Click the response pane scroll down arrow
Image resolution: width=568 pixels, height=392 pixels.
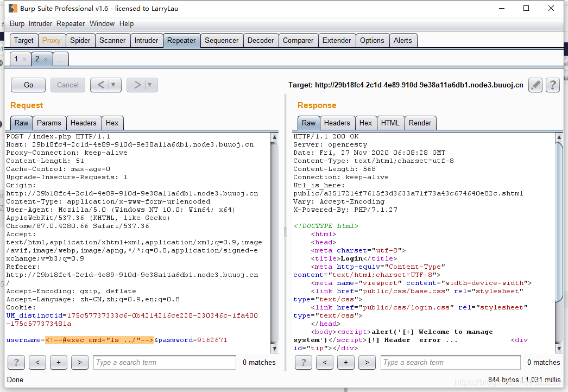tap(559, 349)
